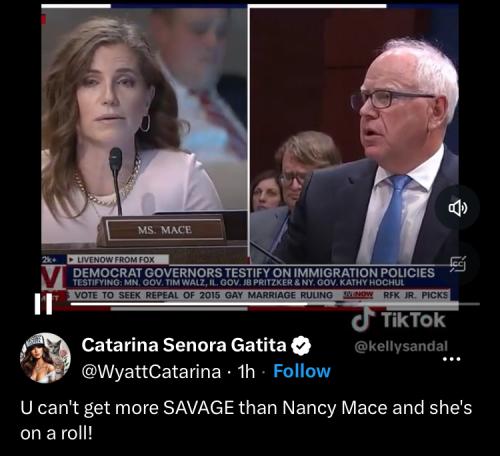Open the Catarina Senora Gatita display name
The height and width of the screenshot is (456, 500).
point(184,345)
